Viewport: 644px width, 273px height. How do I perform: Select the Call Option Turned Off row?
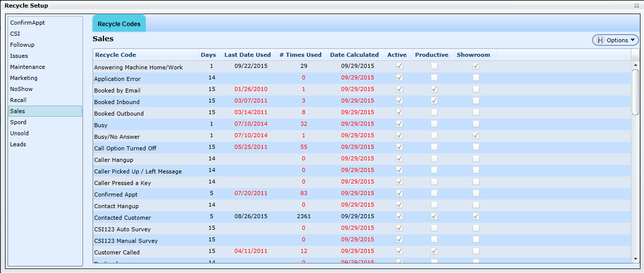125,148
